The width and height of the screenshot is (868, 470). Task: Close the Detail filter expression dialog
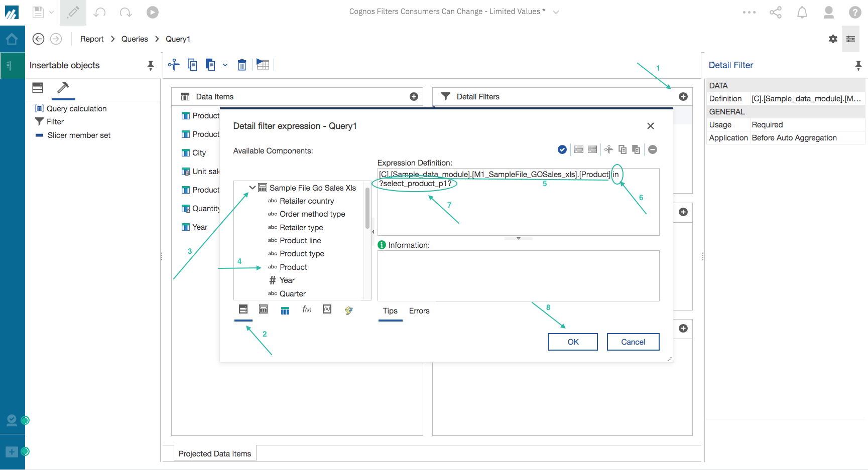[x=651, y=126]
